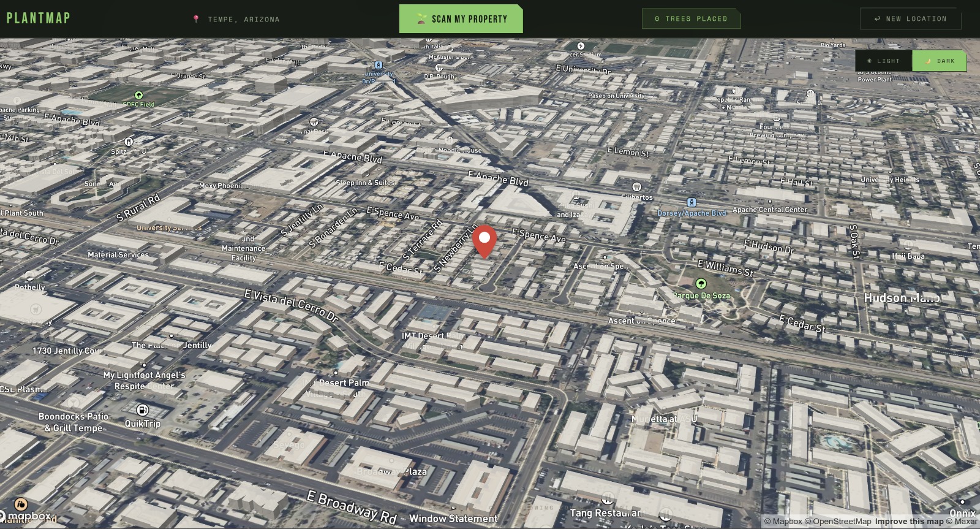The width and height of the screenshot is (980, 529).
Task: Click the 1730 Jentilly label
Action: pyautogui.click(x=68, y=351)
